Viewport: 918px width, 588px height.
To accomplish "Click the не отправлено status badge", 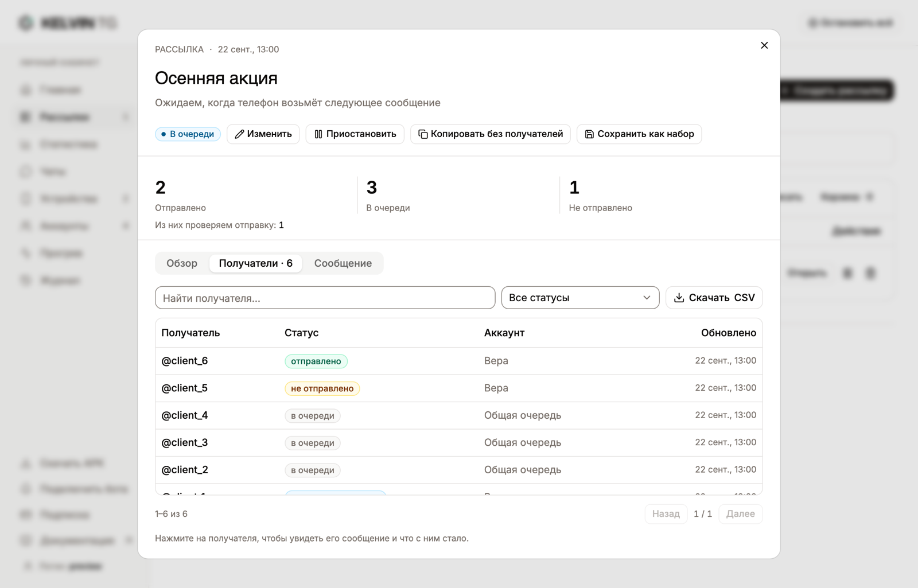I will point(322,388).
